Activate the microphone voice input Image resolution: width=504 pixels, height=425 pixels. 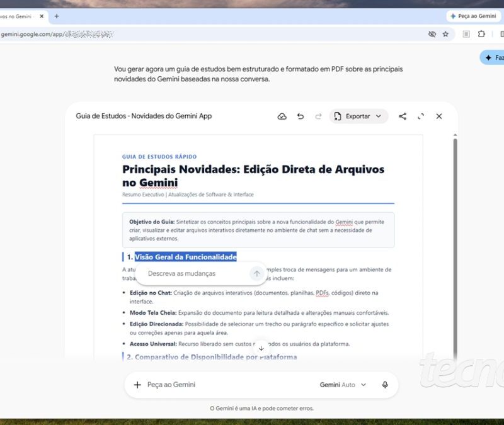pyautogui.click(x=385, y=385)
